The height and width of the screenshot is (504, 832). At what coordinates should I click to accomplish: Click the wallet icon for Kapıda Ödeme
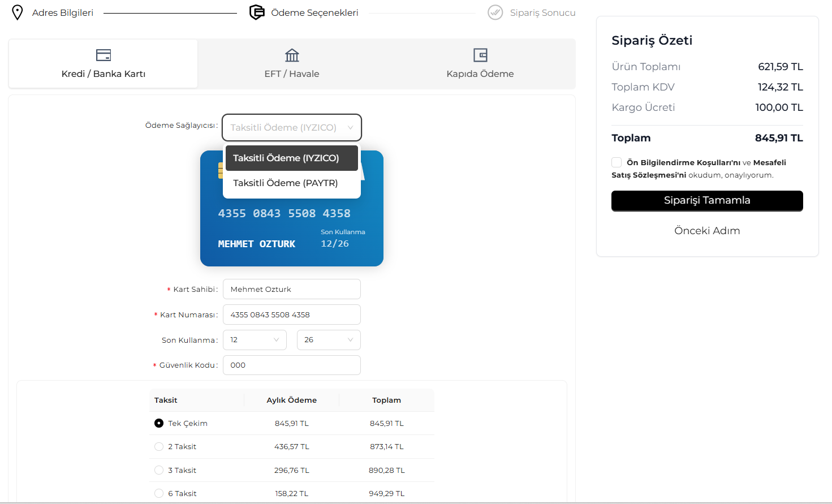[480, 55]
